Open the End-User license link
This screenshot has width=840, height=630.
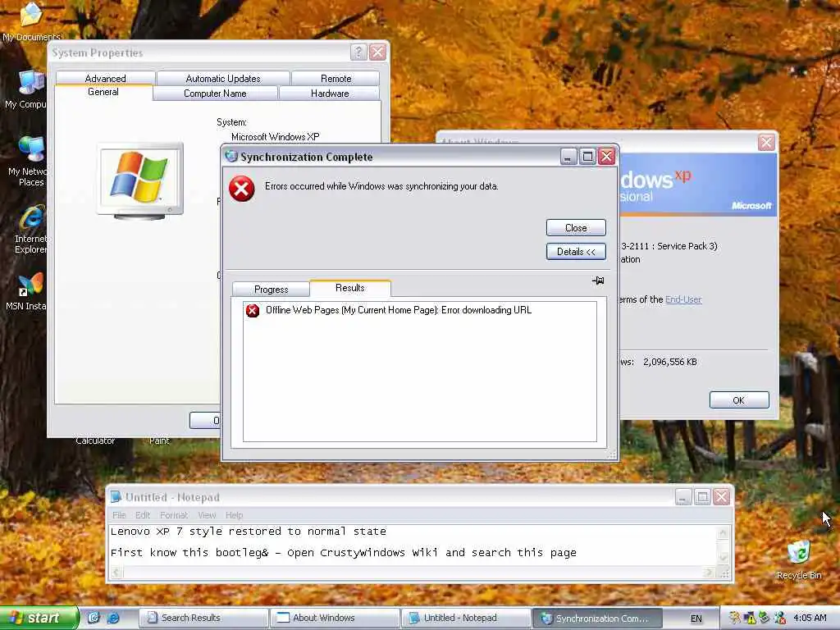tap(683, 299)
